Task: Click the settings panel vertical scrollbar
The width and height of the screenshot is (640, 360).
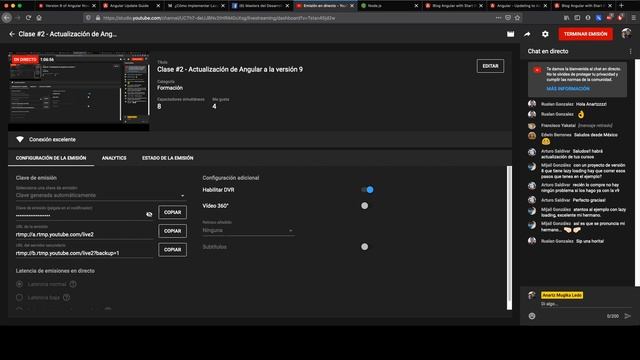Action: tap(509, 238)
